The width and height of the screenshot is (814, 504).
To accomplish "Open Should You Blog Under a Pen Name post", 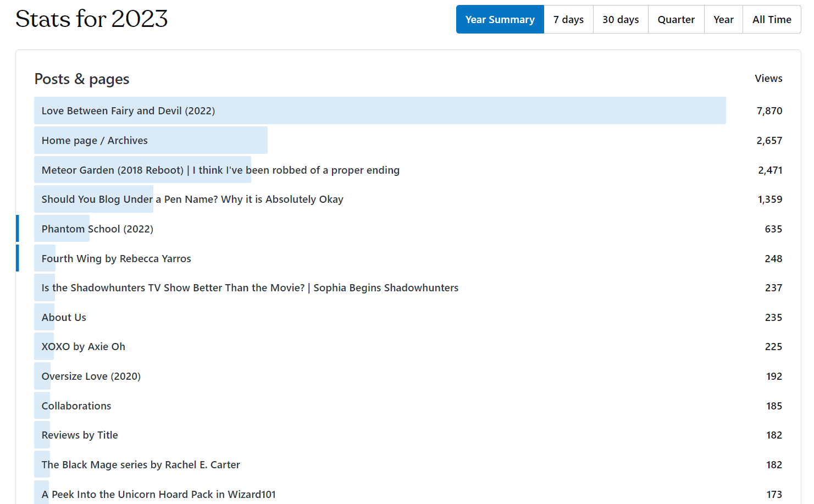I will click(192, 200).
